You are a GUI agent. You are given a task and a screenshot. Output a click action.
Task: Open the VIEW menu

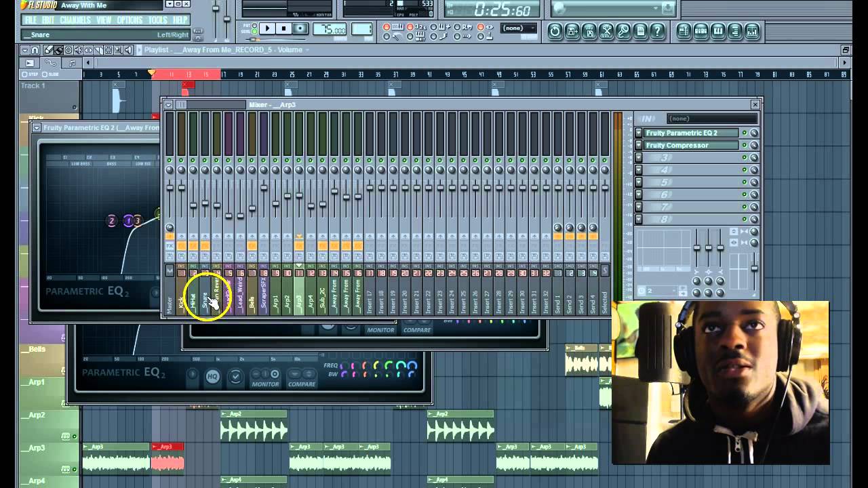104,20
